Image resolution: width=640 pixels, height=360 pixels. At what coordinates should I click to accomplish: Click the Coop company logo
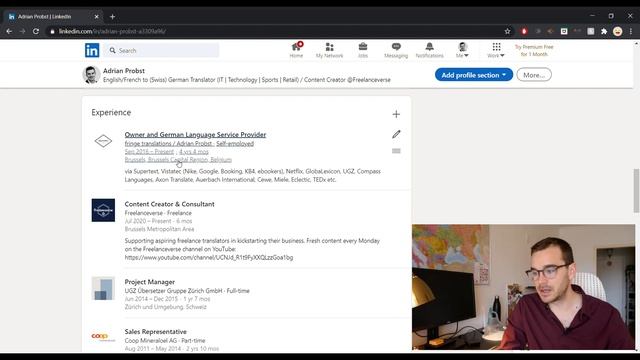[x=103, y=337]
